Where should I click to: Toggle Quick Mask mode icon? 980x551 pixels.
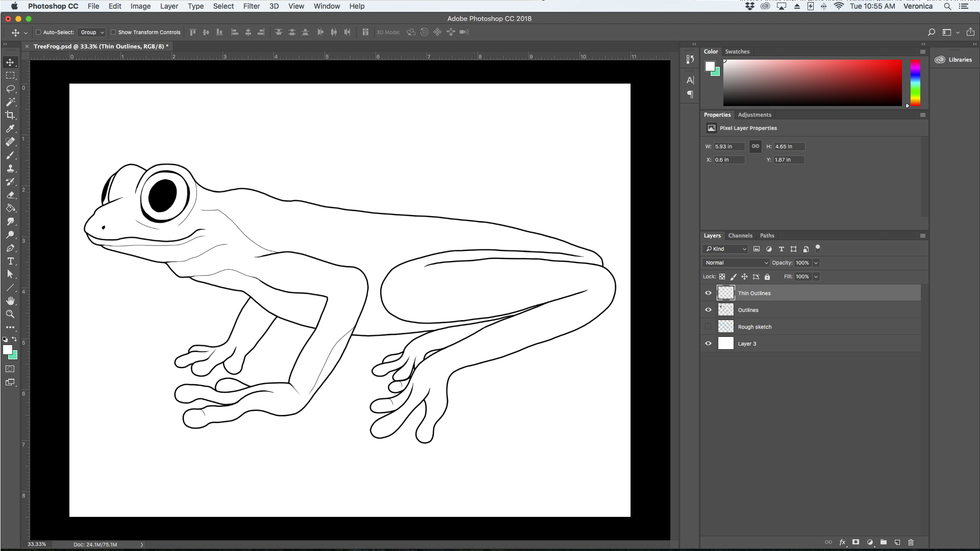pyautogui.click(x=10, y=369)
